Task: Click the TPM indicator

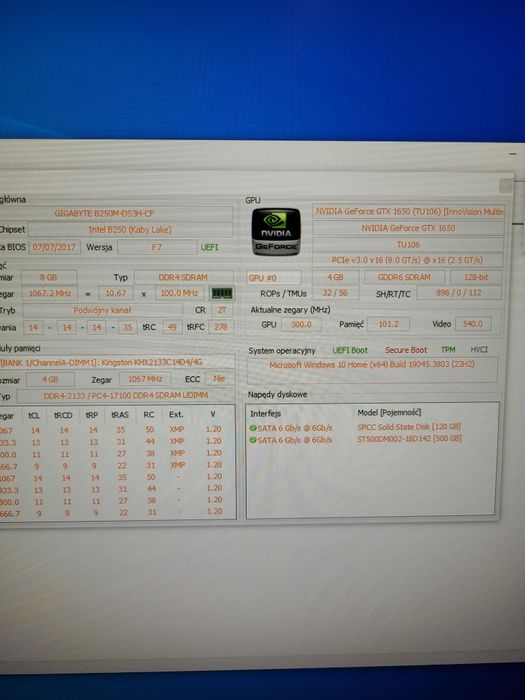Action: click(448, 350)
